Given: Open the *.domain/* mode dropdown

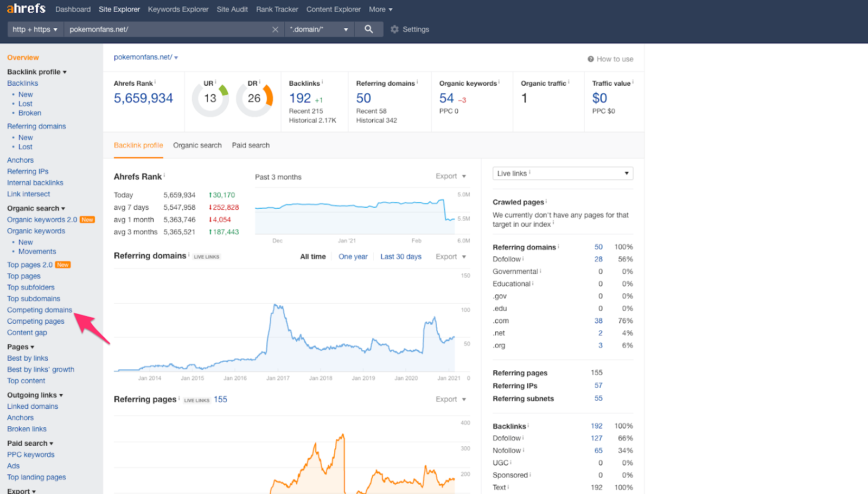Looking at the screenshot, I should [x=319, y=29].
